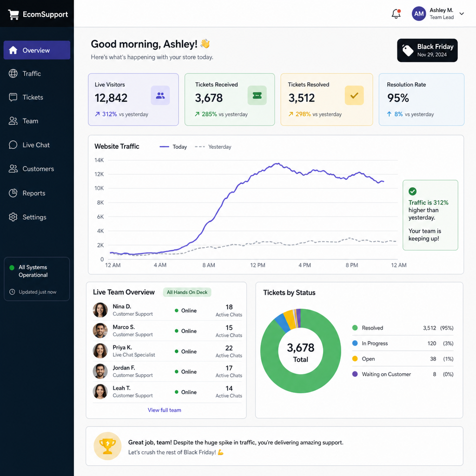Click the AM user avatar
476x476 pixels.
click(419, 13)
